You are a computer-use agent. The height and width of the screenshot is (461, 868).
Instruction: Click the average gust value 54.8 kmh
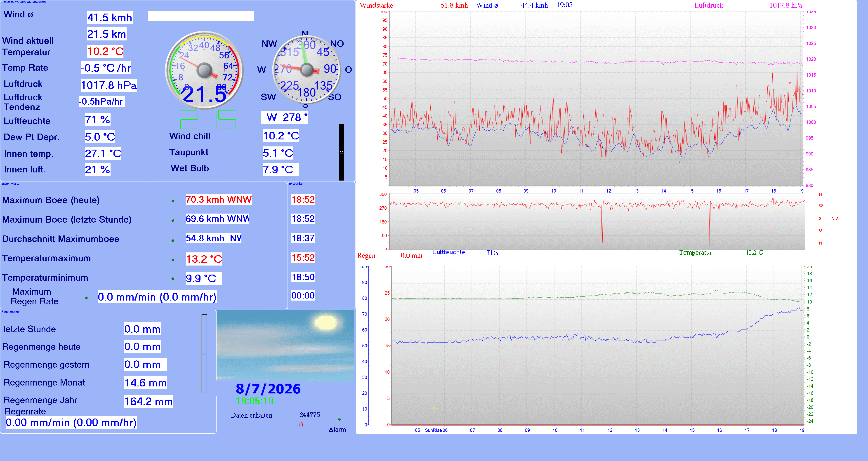click(214, 238)
